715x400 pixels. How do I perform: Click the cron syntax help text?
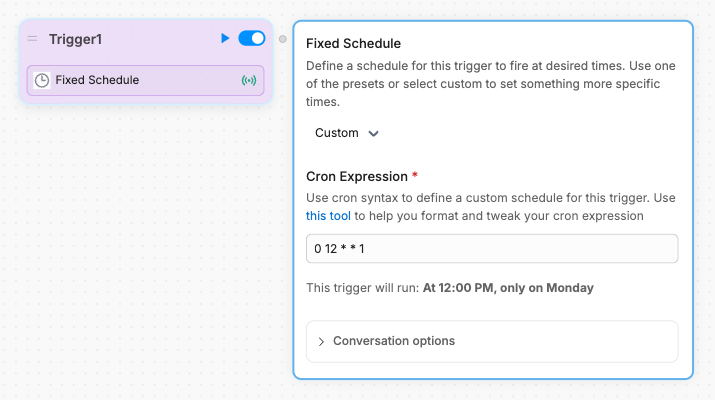pyautogui.click(x=490, y=198)
